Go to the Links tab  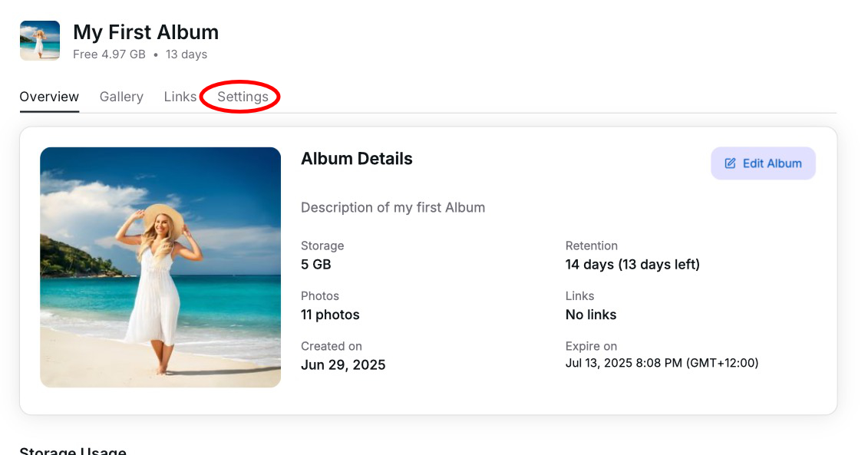pyautogui.click(x=180, y=97)
